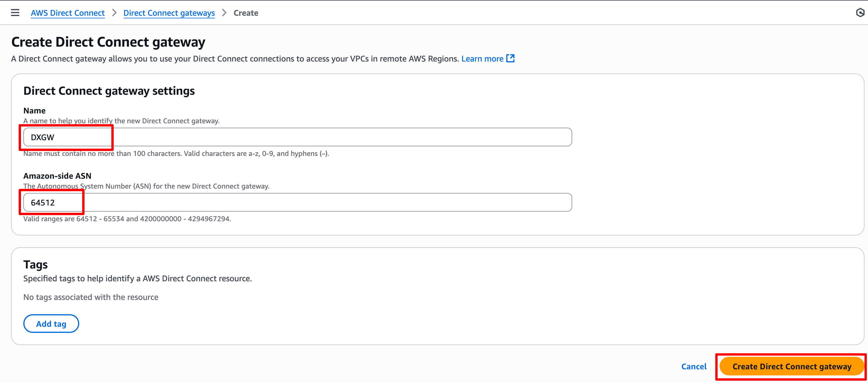Click the hexagon icon at top right
This screenshot has width=868, height=383.
click(x=860, y=13)
